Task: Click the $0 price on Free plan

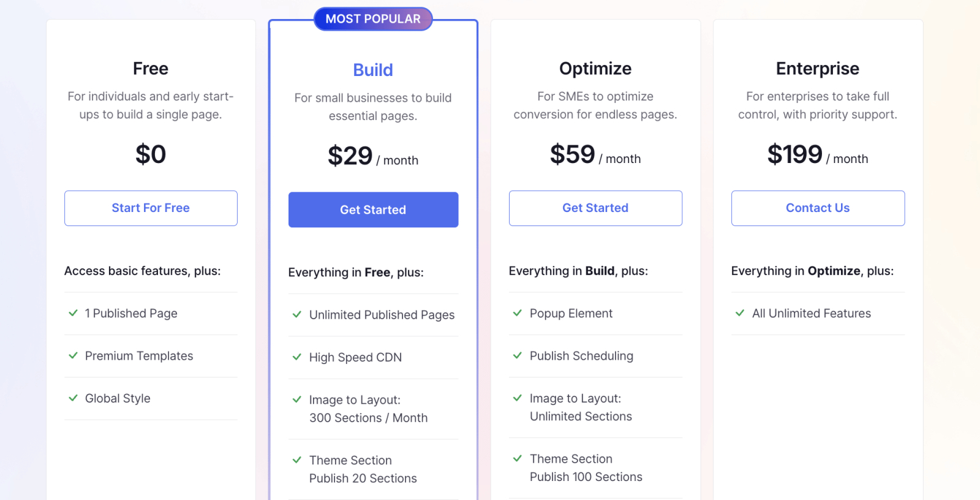Action: pyautogui.click(x=150, y=154)
